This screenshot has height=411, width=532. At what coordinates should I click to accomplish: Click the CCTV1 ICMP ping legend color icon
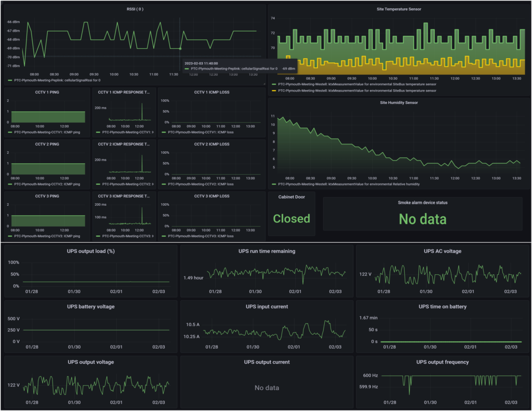10,132
